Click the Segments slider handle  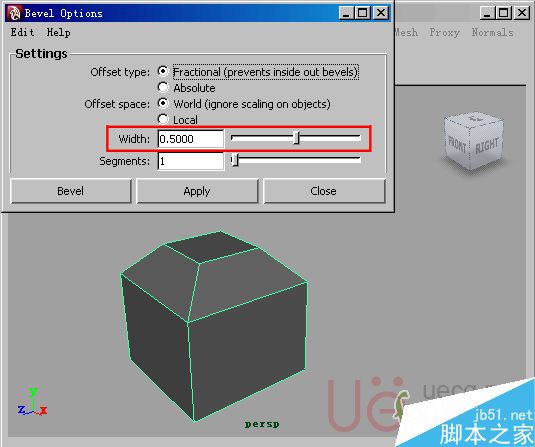[234, 160]
